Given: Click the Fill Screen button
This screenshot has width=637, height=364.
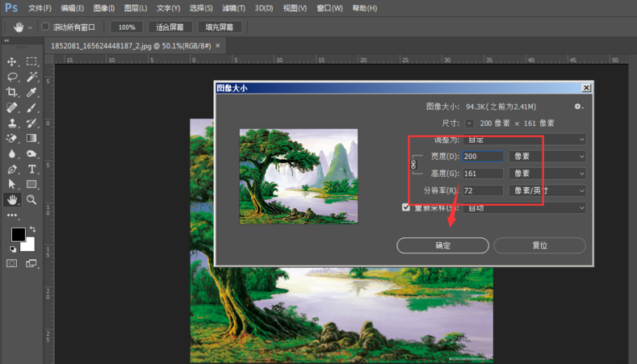Looking at the screenshot, I should 220,27.
